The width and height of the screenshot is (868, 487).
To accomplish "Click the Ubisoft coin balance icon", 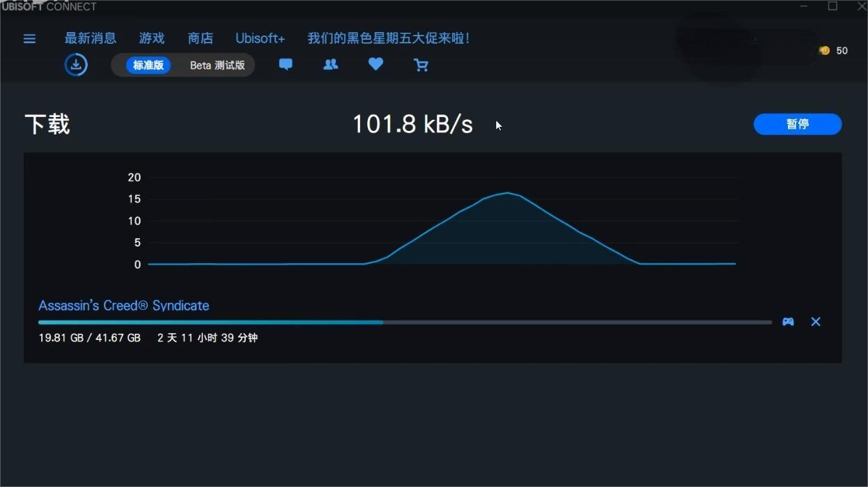I will (x=825, y=50).
